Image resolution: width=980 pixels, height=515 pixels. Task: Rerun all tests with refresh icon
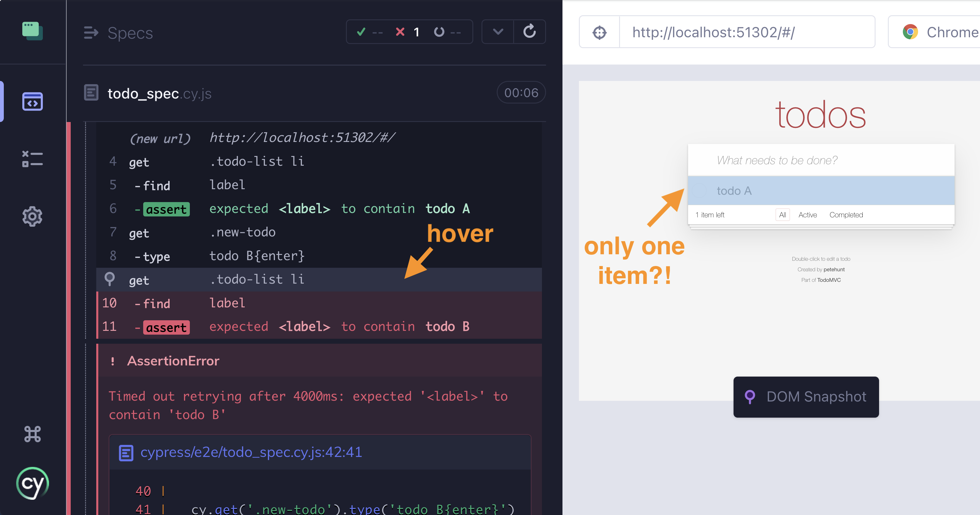[x=529, y=32]
